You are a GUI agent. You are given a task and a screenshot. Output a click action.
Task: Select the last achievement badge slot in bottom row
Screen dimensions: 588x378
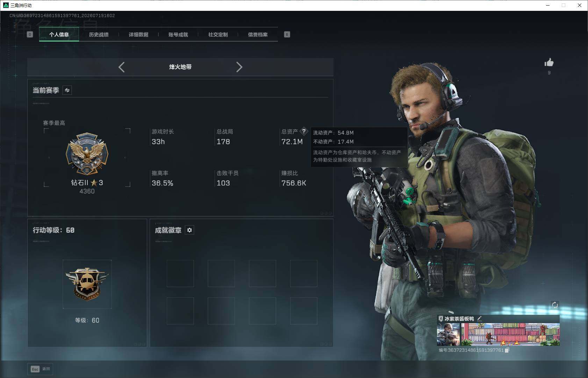(304, 311)
